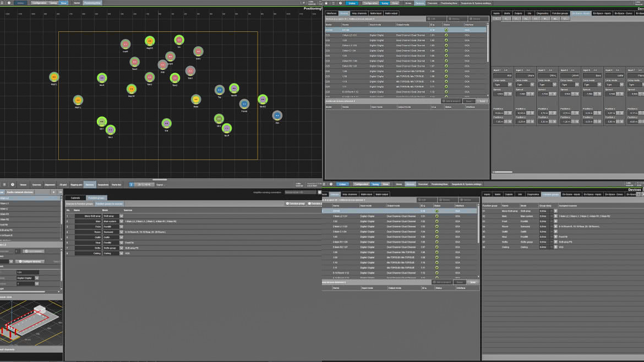Pick the Key2 R sound object

pyautogui.click(x=150, y=41)
